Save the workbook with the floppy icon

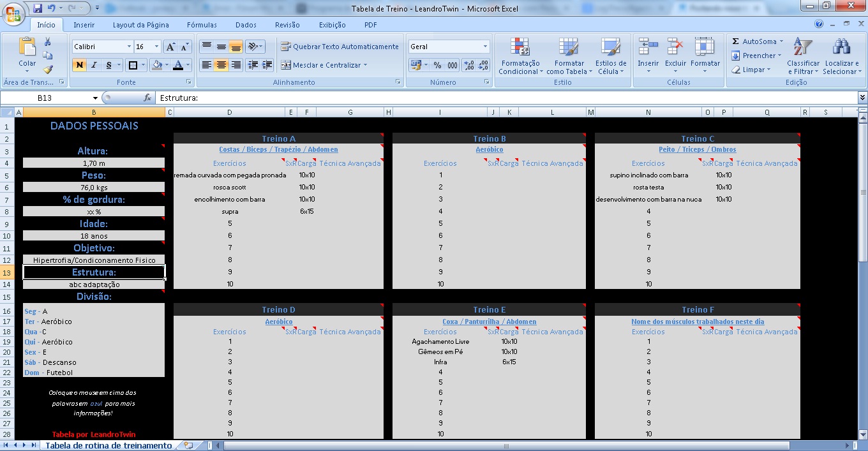click(x=37, y=8)
